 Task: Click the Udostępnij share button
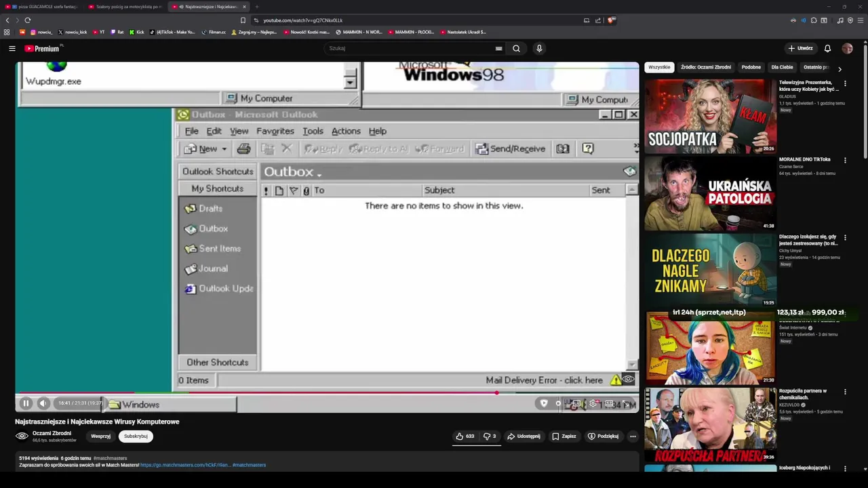coord(524,436)
